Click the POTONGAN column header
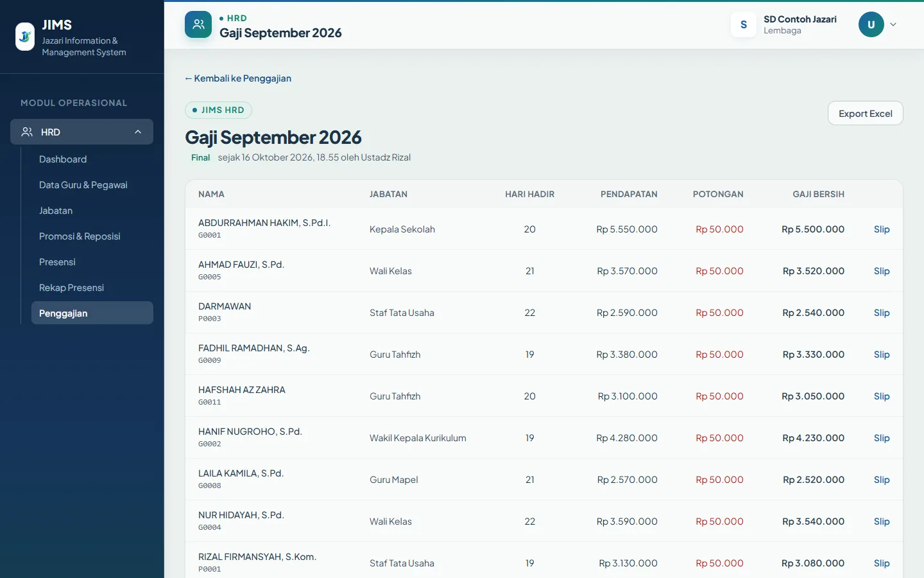Viewport: 924px width, 578px height. (718, 194)
